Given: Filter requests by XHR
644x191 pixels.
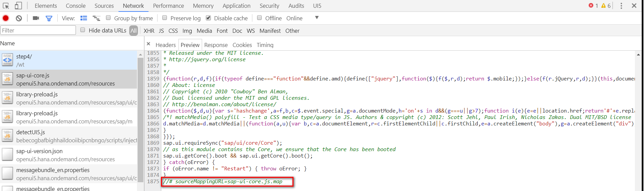Looking at the screenshot, I should point(149,31).
